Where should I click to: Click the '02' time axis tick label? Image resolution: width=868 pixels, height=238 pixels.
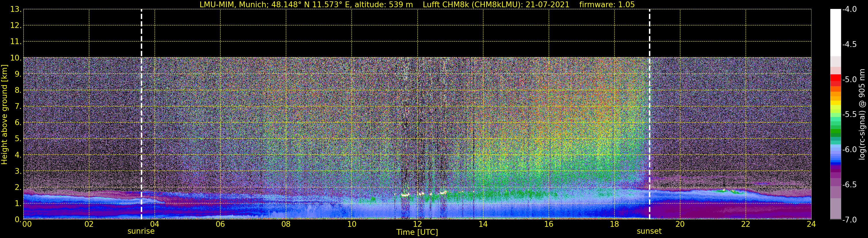pyautogui.click(x=89, y=224)
